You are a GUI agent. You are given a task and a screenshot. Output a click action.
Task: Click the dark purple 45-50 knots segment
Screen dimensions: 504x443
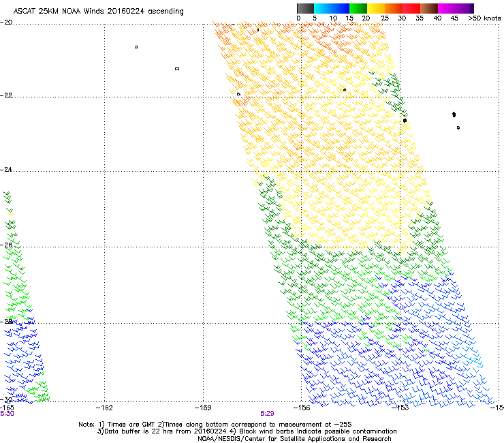pyautogui.click(x=464, y=8)
